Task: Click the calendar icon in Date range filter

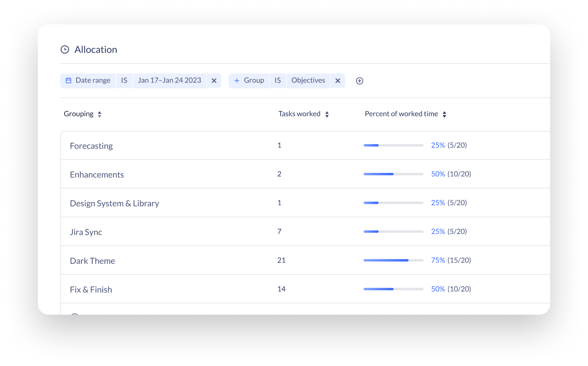Action: (68, 81)
